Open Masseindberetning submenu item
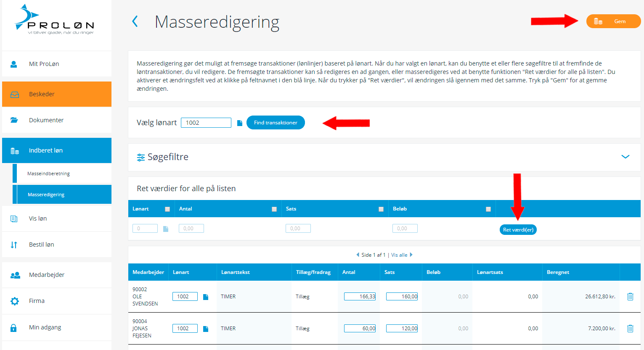The height and width of the screenshot is (350, 644). click(x=49, y=174)
